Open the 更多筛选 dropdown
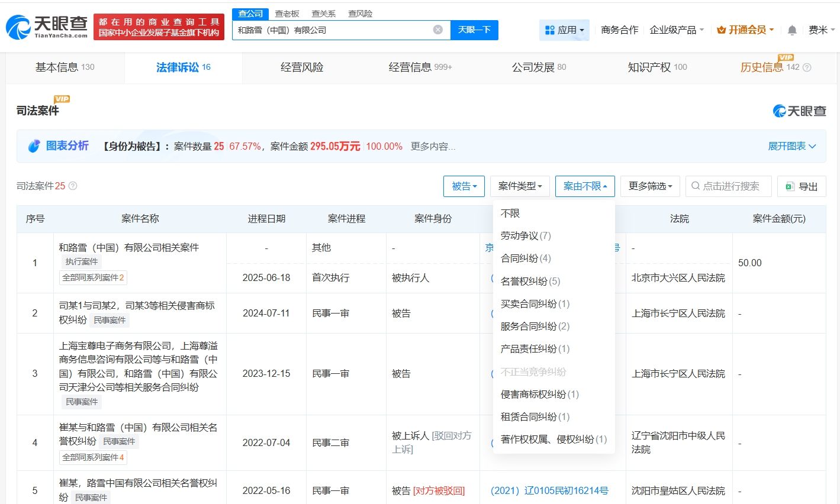Screen dimensions: 840x504 649,186
